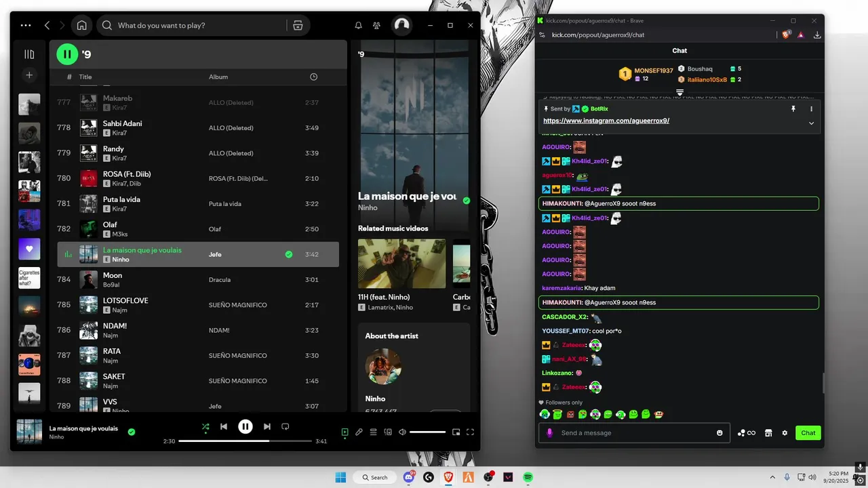The width and height of the screenshot is (868, 488).
Task: Toggle shuffle in Spotify player
Action: [205, 426]
